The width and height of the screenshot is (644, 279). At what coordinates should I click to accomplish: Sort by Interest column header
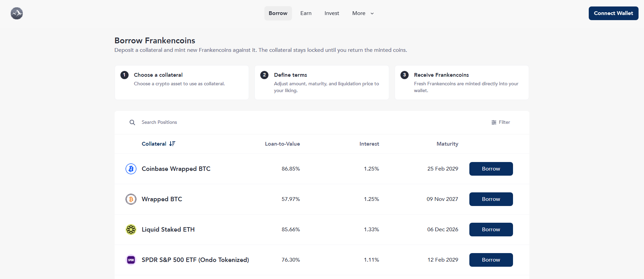pyautogui.click(x=369, y=144)
